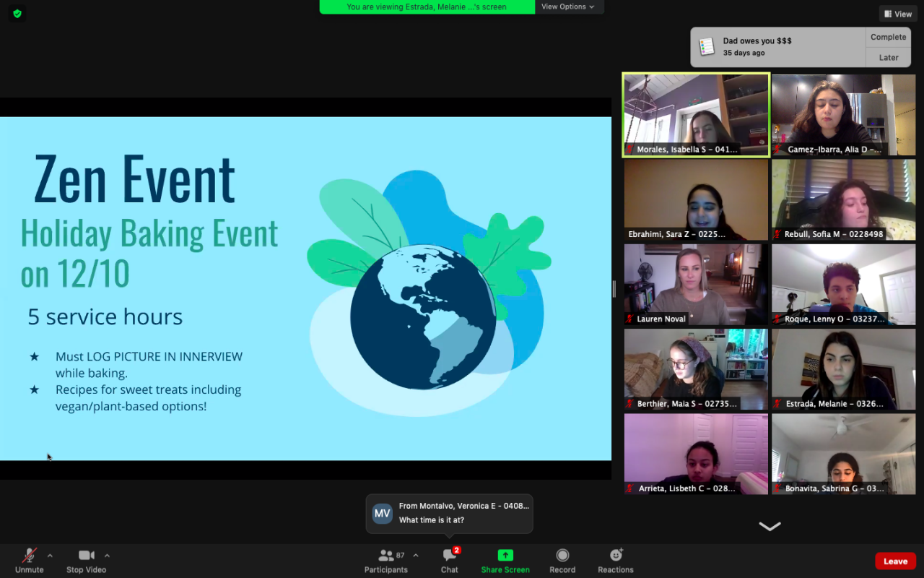The width and height of the screenshot is (924, 578).
Task: Open the View Options dropdown
Action: coord(568,7)
